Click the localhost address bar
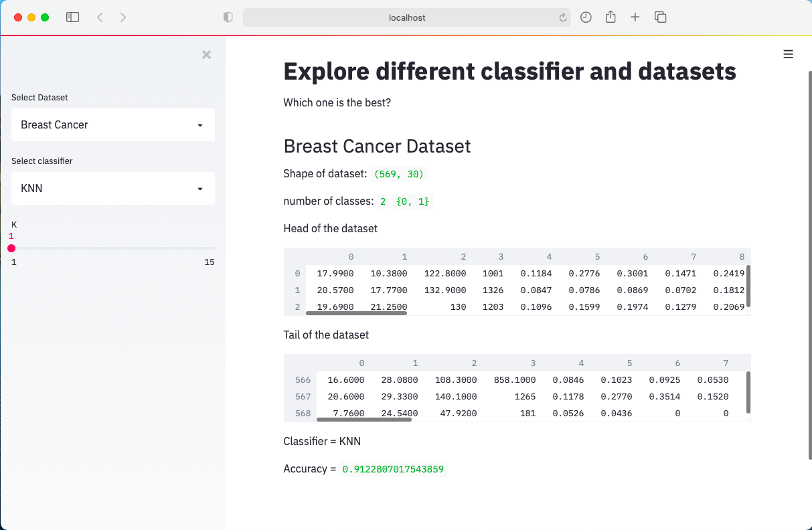The width and height of the screenshot is (812, 530). (x=406, y=17)
